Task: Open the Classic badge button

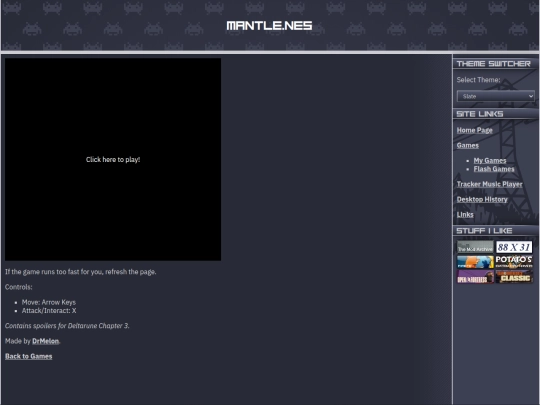Action: [514, 277]
